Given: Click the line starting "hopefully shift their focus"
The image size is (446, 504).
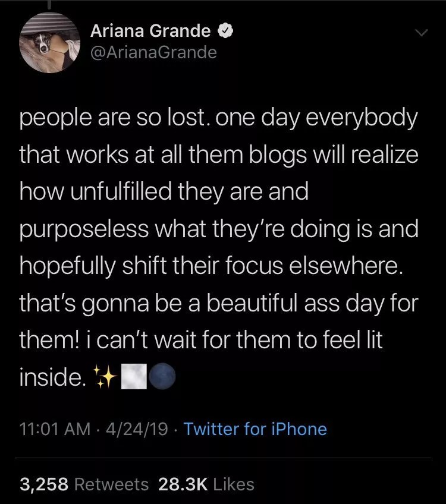Looking at the screenshot, I should click(x=212, y=266).
